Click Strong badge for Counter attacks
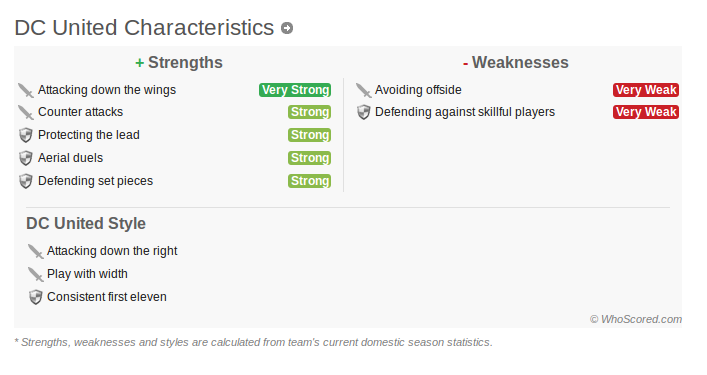 310,112
